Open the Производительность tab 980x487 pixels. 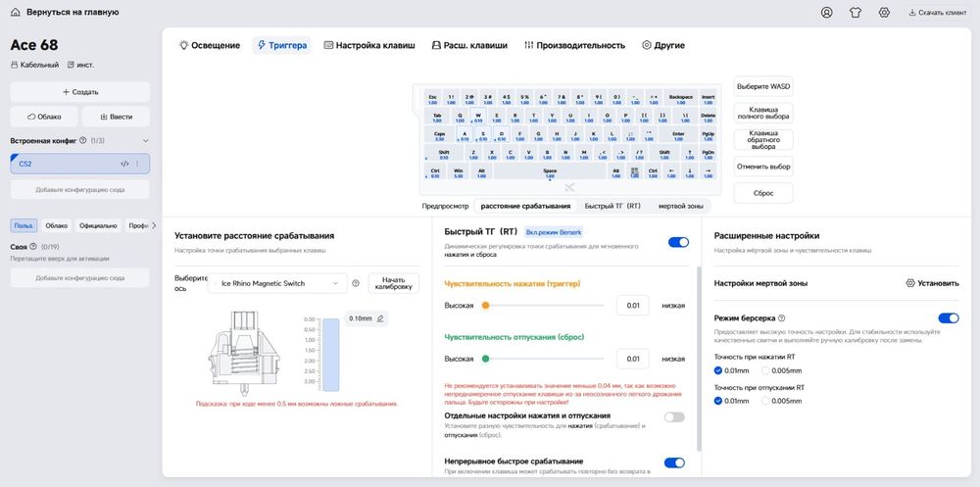574,45
